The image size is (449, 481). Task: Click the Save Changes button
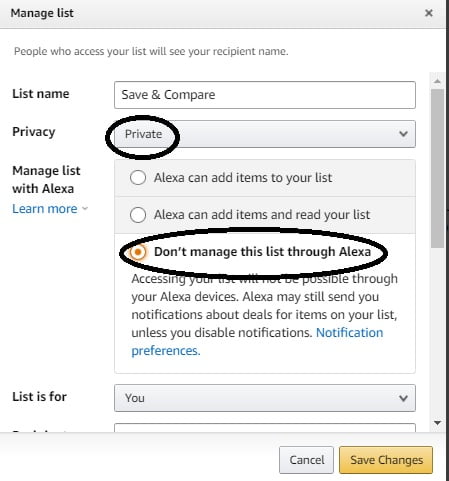386,460
